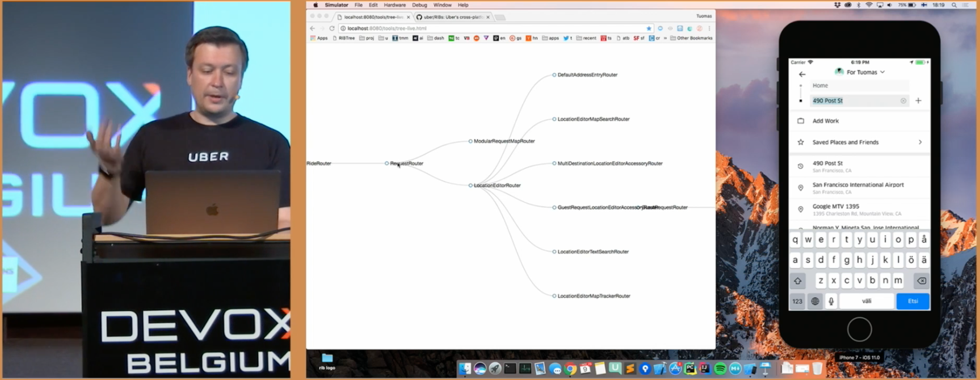This screenshot has height=380, width=980.
Task: Reload the tree-live page
Action: (332, 28)
